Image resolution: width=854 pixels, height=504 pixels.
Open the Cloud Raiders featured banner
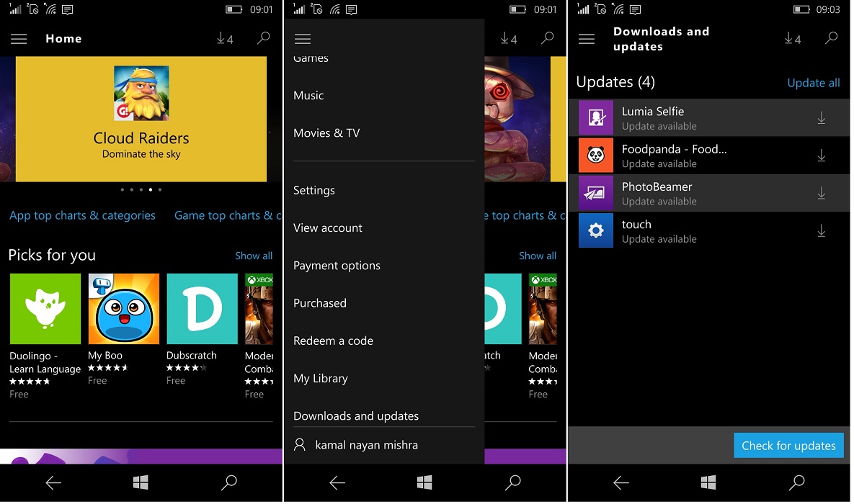(x=141, y=119)
